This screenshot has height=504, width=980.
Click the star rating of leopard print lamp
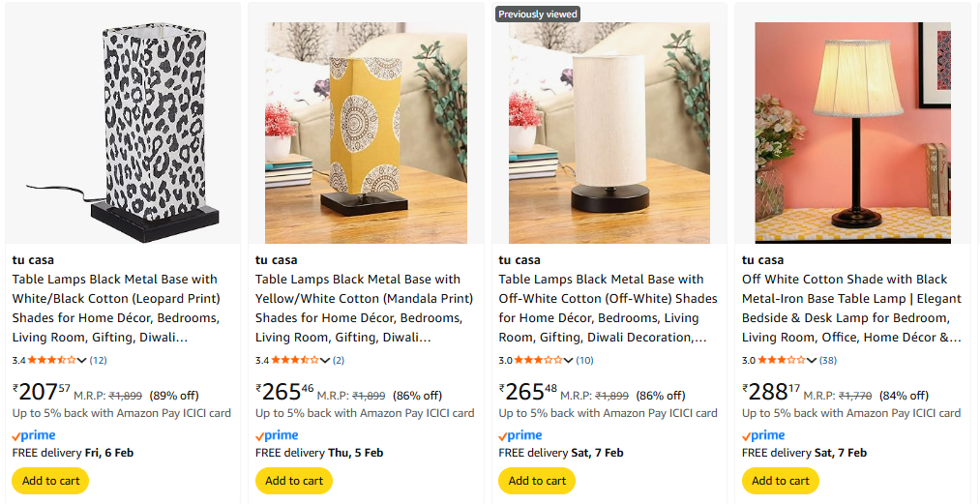click(x=52, y=361)
